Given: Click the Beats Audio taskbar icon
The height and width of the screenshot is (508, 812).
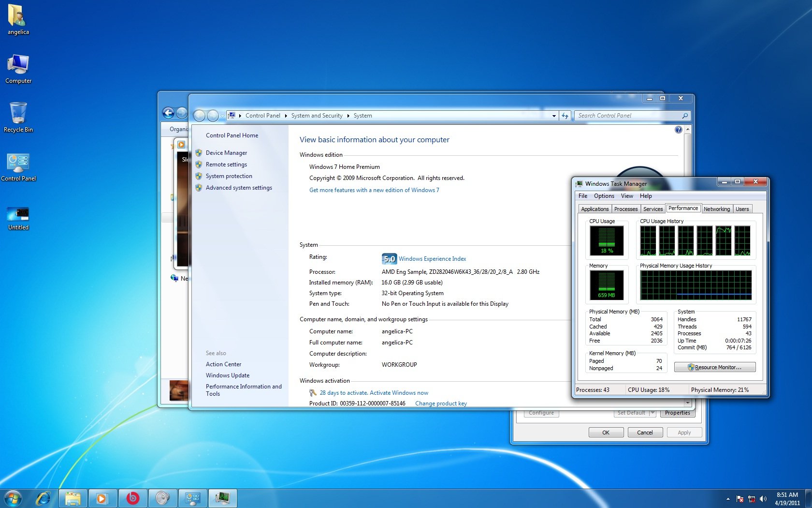Looking at the screenshot, I should pos(132,498).
